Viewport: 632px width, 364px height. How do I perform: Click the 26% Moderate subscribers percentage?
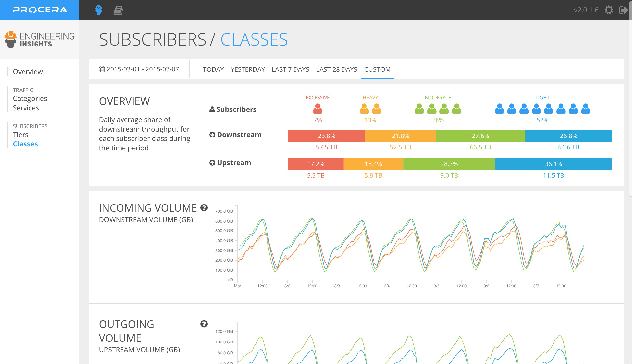[438, 120]
